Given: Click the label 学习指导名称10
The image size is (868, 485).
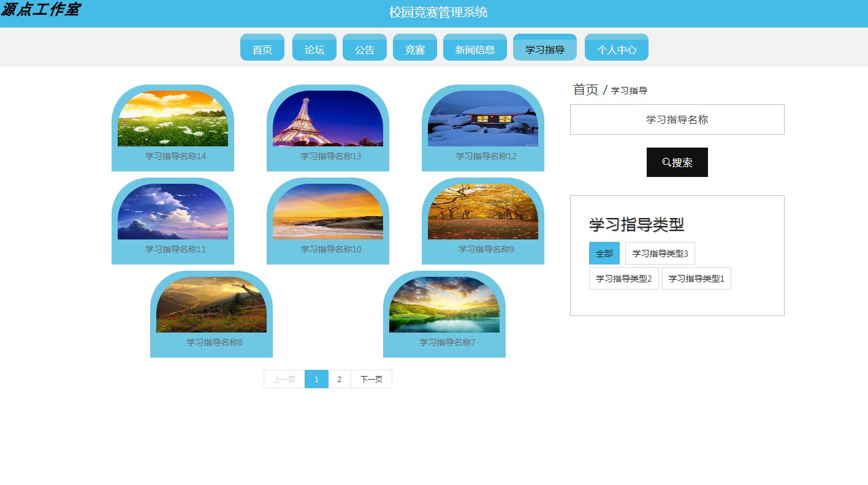Looking at the screenshot, I should (x=331, y=249).
